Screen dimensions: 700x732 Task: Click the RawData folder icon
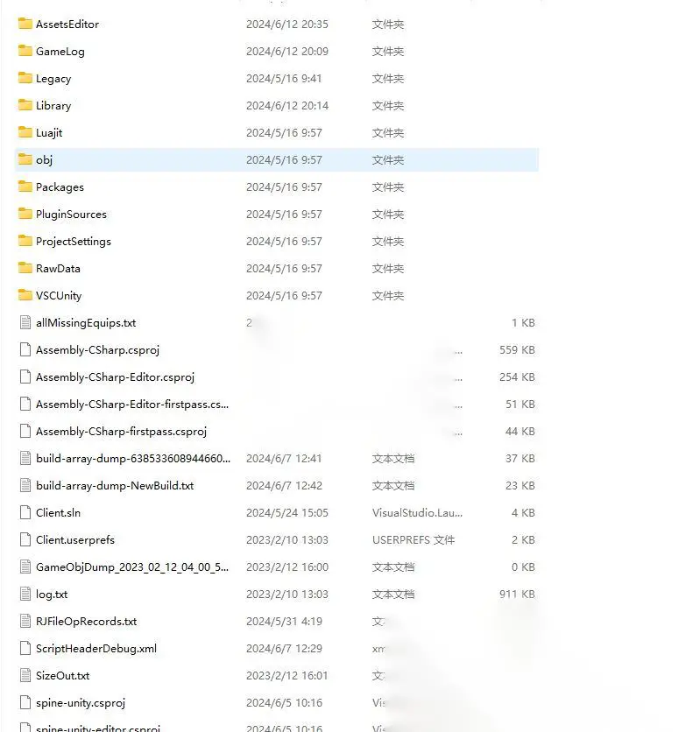point(25,268)
